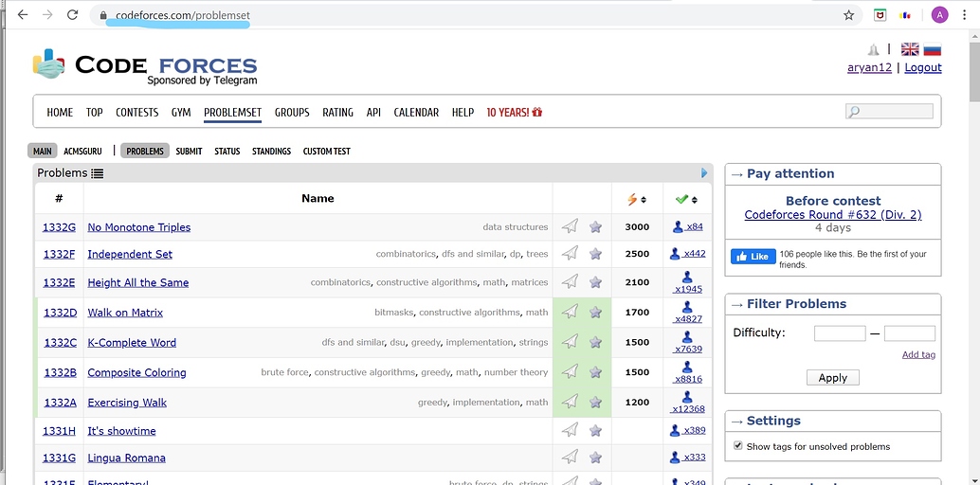Click the Problems list view icon
The width and height of the screenshot is (980, 485).
tap(98, 173)
